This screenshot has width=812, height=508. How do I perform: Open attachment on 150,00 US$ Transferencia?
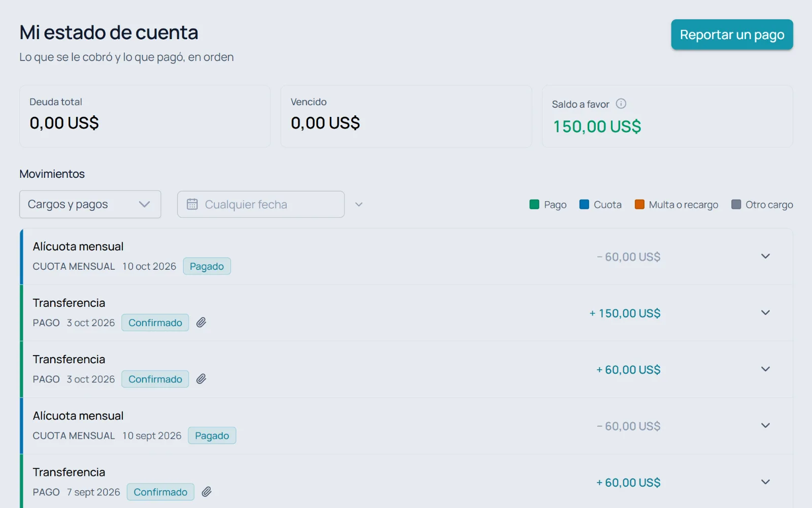[201, 323]
